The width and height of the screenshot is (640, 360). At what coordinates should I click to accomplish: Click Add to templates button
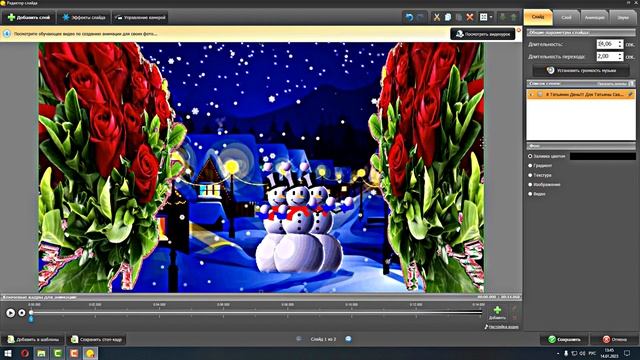(34, 340)
